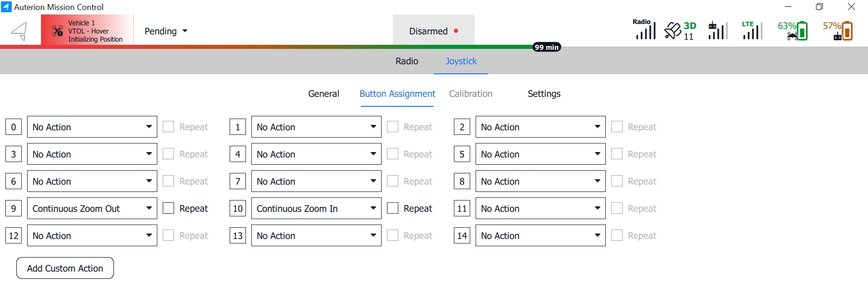
Task: Click the 99 min flight time marker
Action: tap(547, 47)
